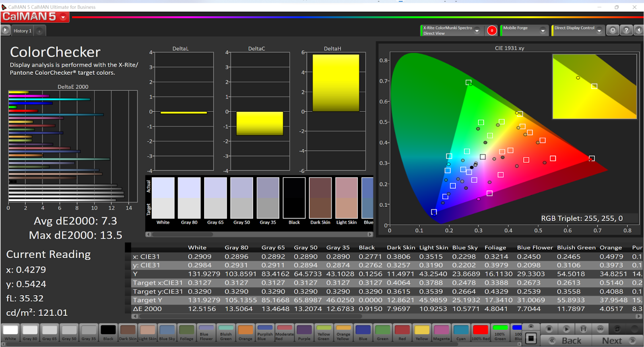This screenshot has height=347, width=644.
Task: Select the Light Skin patch button
Action: (147, 333)
